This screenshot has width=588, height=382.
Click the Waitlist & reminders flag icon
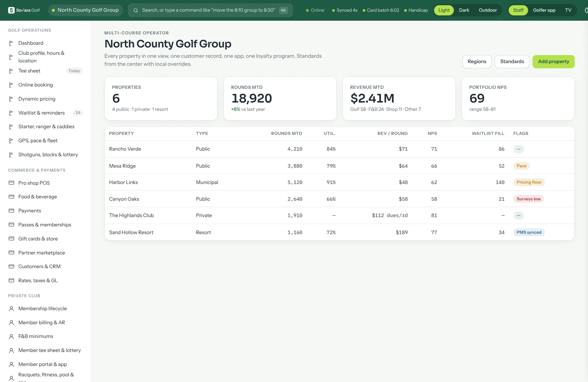pos(11,113)
